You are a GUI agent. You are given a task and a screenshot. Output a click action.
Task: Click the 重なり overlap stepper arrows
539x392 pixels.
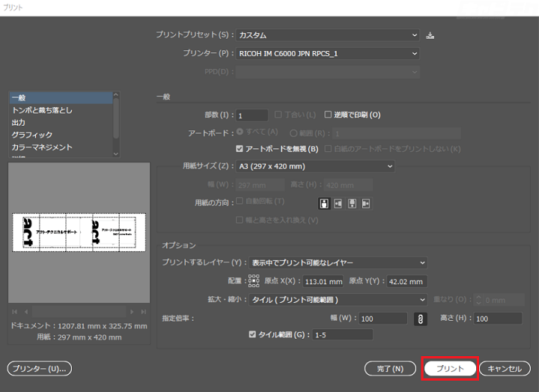(478, 300)
